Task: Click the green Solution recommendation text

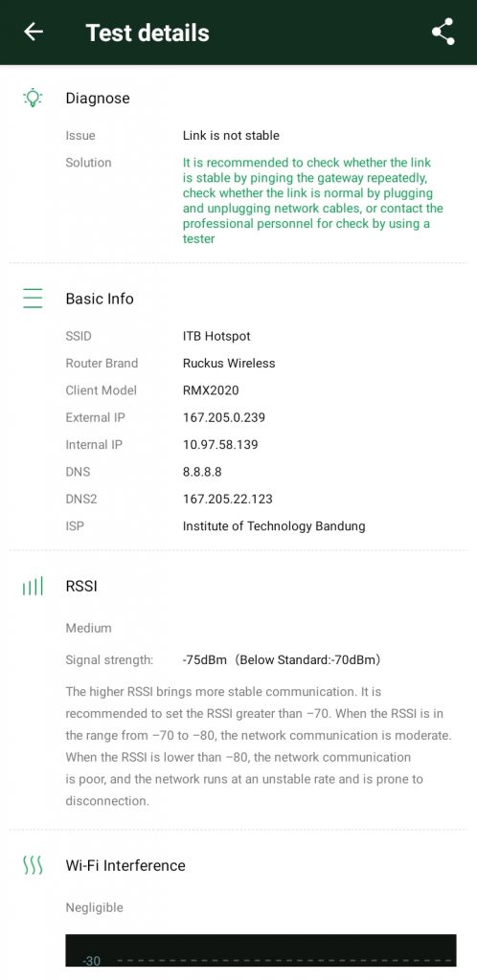Action: point(312,201)
